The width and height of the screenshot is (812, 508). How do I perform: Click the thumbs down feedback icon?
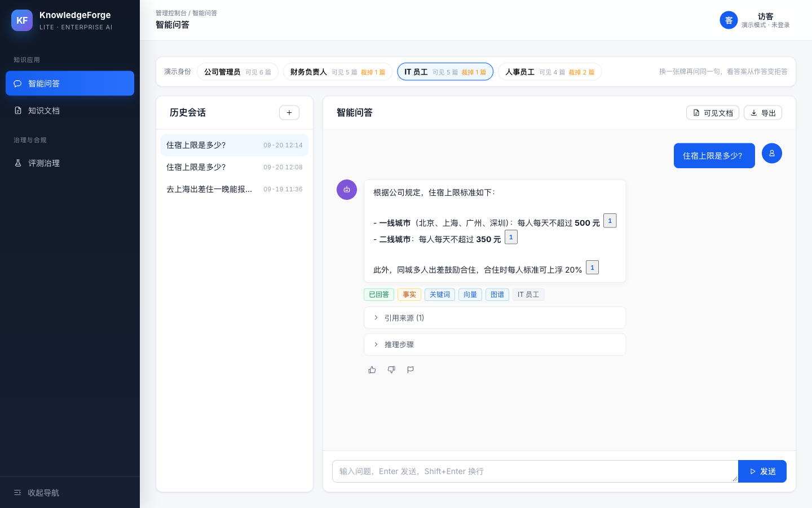(x=391, y=370)
